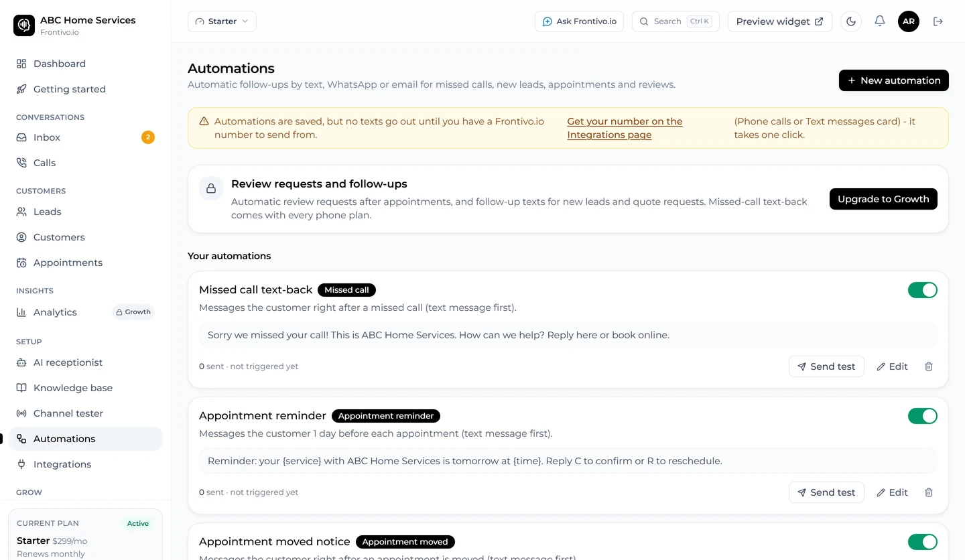
Task: Go to Leads page
Action: [85, 212]
